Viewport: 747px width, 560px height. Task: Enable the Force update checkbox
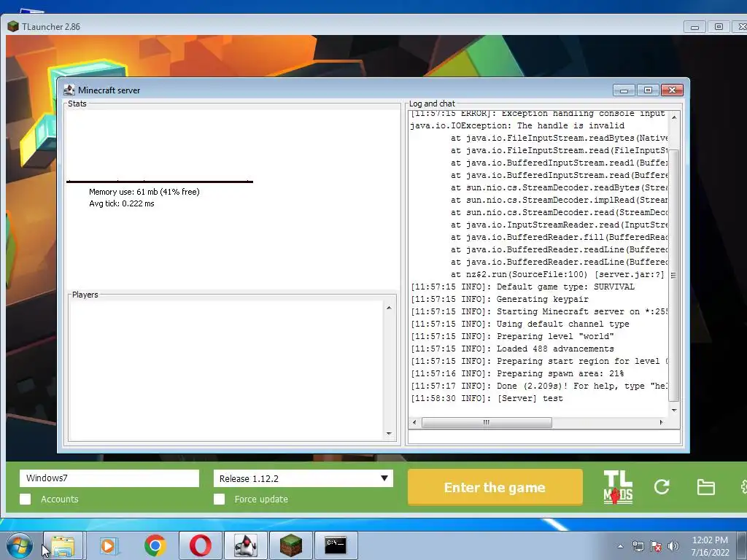[219, 499]
